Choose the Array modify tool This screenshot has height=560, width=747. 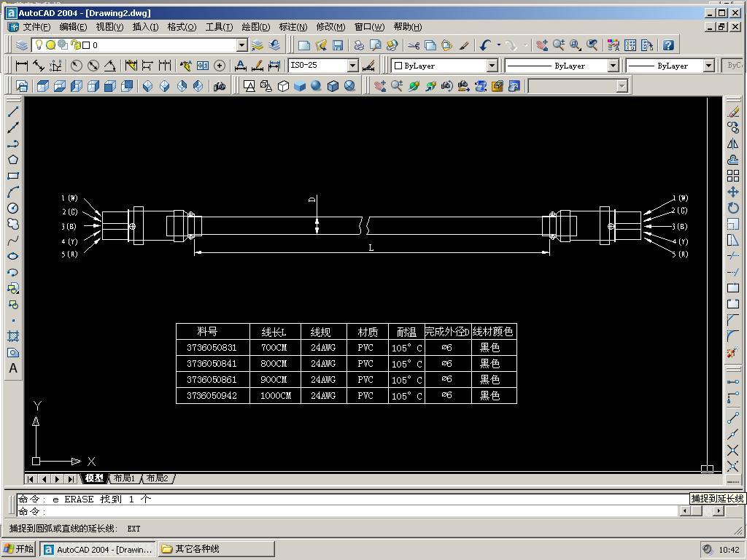pyautogui.click(x=733, y=176)
